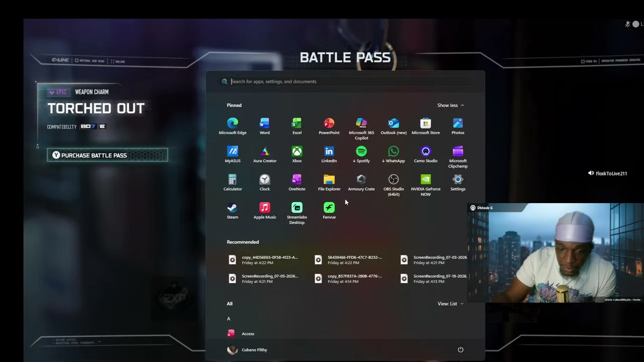Screen dimensions: 644x362
Task: Click the Start menu search box
Action: (x=345, y=81)
